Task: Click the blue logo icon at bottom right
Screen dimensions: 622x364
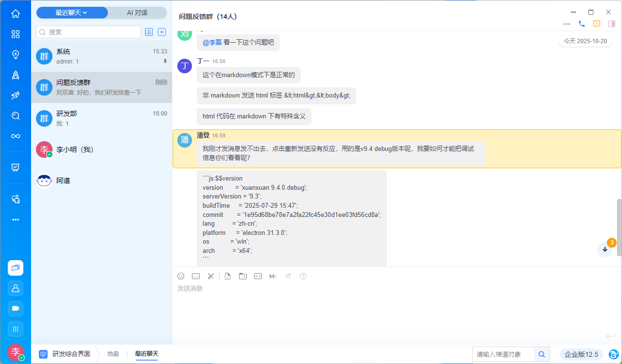Action: pos(614,354)
